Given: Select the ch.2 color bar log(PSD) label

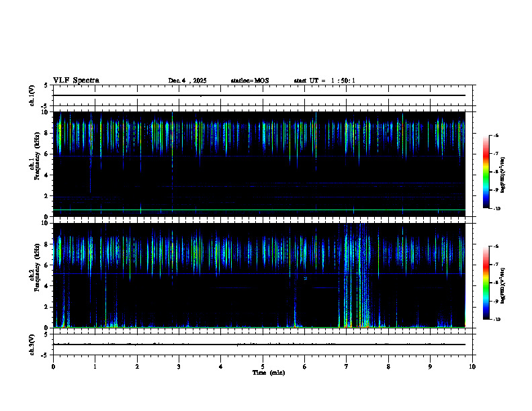Looking at the screenshot, I should click(x=503, y=286).
